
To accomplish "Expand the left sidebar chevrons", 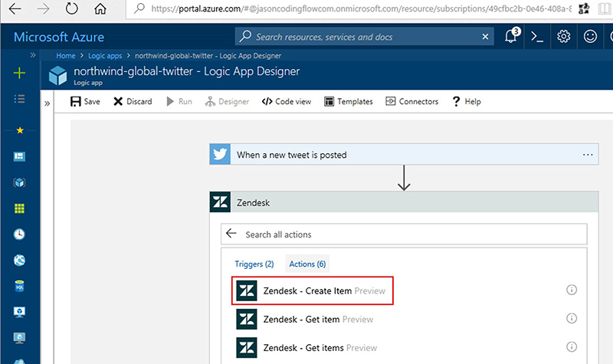I will (33, 55).
